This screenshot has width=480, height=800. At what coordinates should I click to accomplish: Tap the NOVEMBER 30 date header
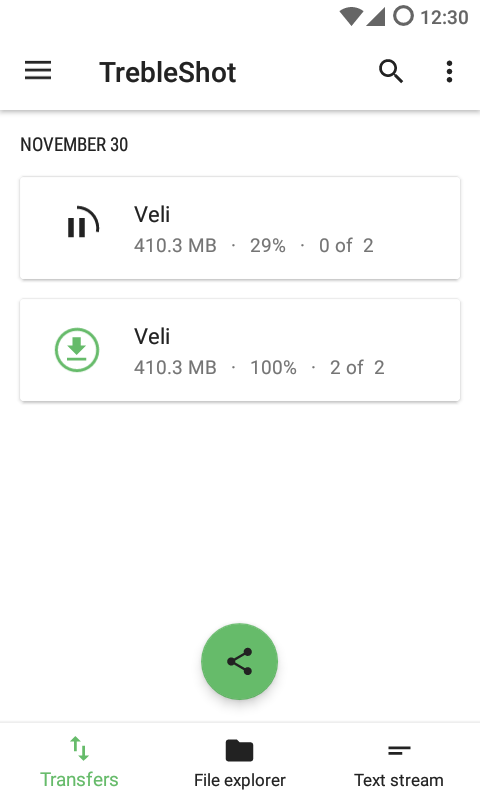pos(74,144)
